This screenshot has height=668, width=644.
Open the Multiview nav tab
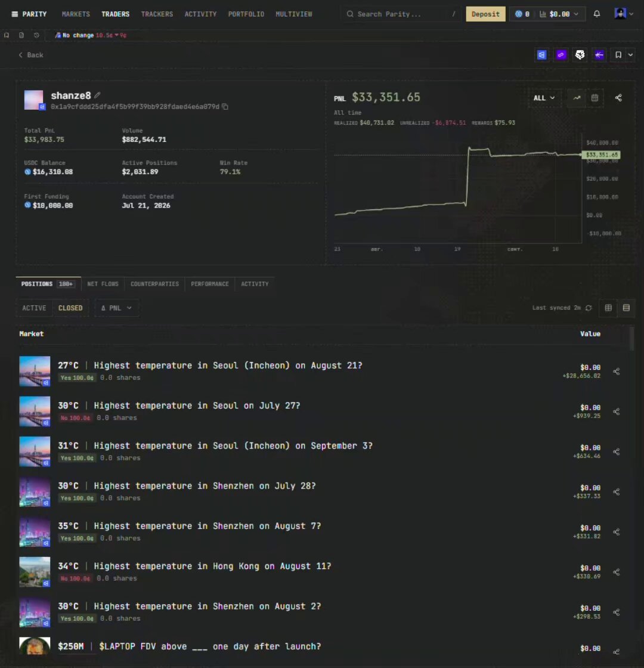point(294,14)
